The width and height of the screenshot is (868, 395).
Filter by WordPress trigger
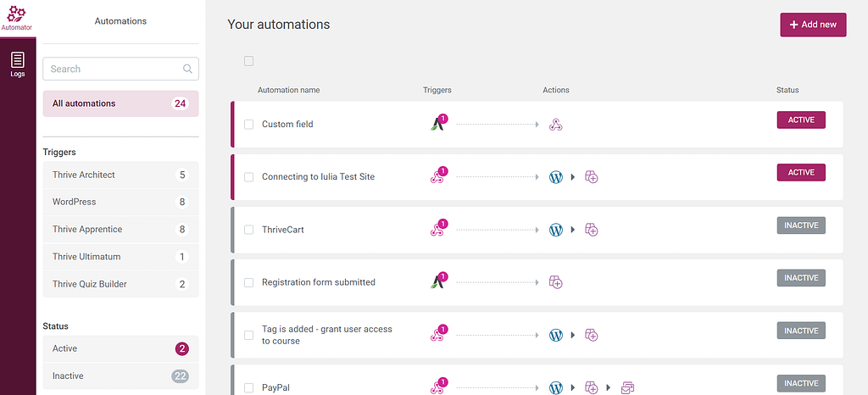click(120, 203)
